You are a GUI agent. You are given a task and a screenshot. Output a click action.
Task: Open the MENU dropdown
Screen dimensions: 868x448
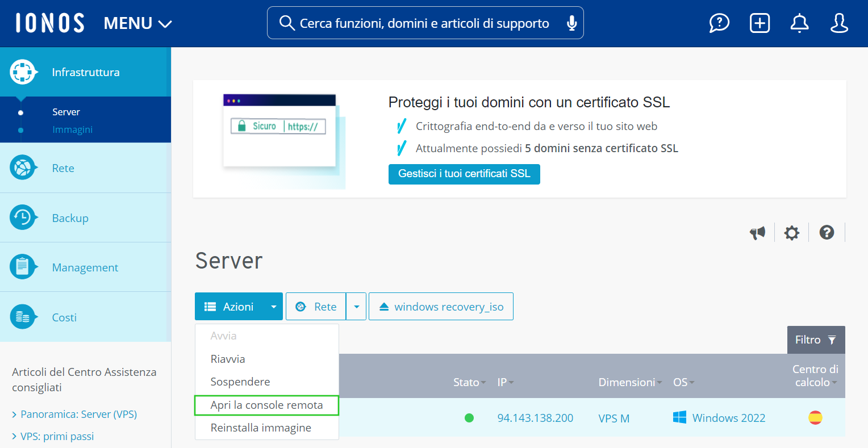(x=137, y=23)
